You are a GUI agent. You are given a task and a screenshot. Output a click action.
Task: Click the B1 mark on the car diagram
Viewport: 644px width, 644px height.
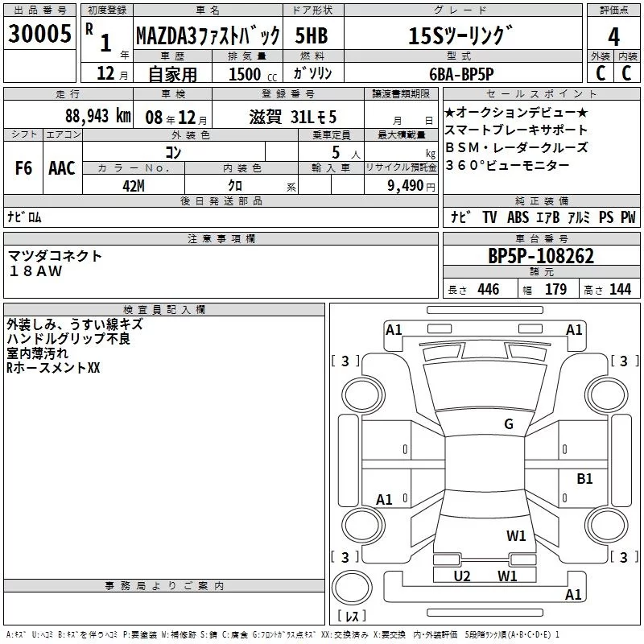tap(584, 478)
